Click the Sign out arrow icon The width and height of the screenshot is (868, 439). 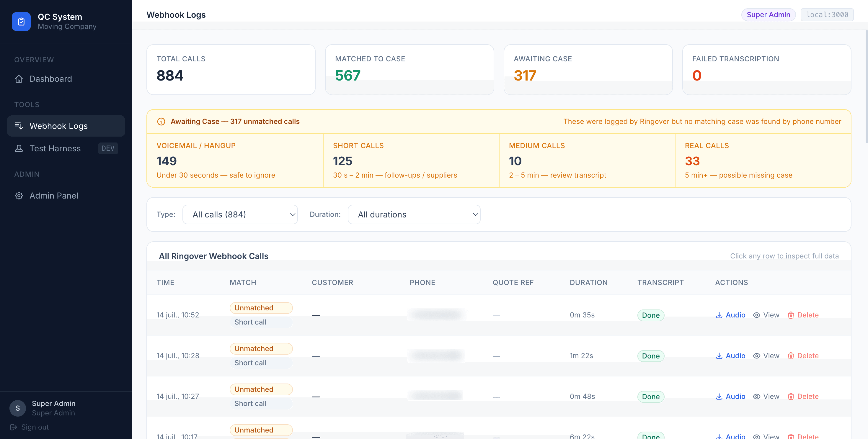pyautogui.click(x=14, y=427)
